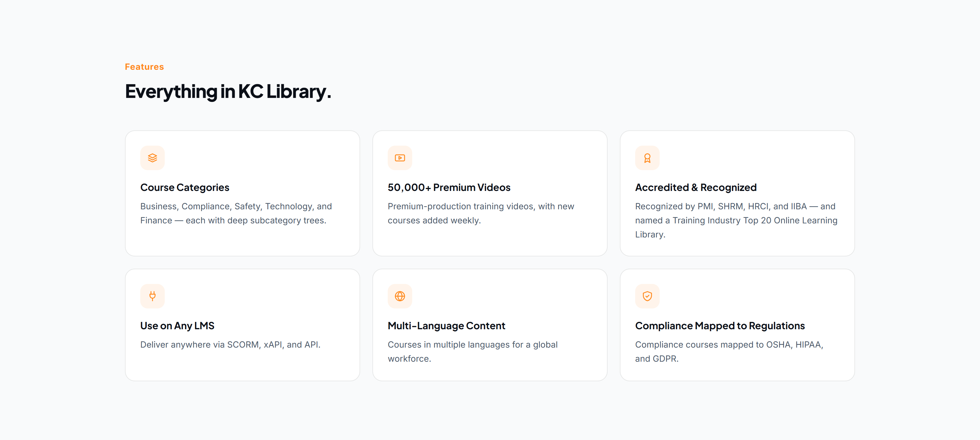The width and height of the screenshot is (980, 440).
Task: Click the award ribbon icon for Accredited & Recognized
Action: [647, 158]
